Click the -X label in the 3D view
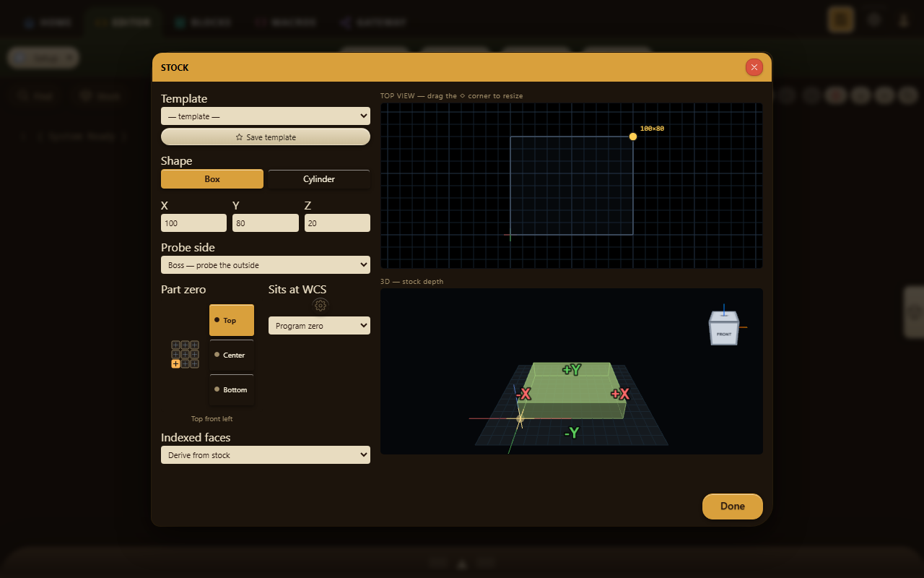Screen dimensions: 924x578 [523, 394]
